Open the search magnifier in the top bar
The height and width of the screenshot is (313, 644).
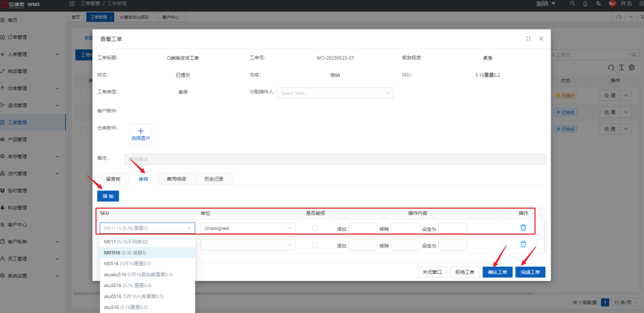pos(573,4)
